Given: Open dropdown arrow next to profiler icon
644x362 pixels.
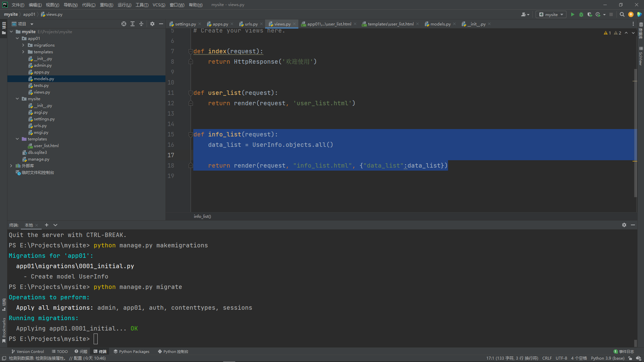Looking at the screenshot, I should 604,14.
